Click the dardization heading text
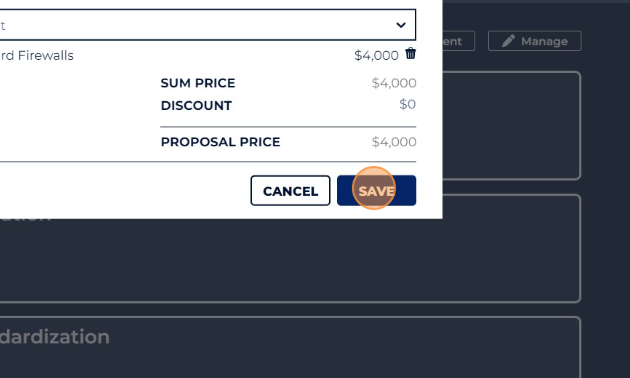 55,337
